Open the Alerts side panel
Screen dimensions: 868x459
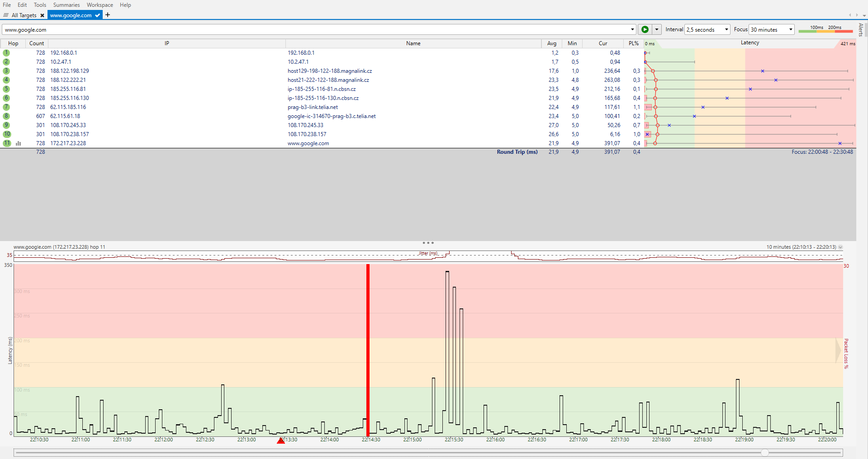tap(861, 30)
